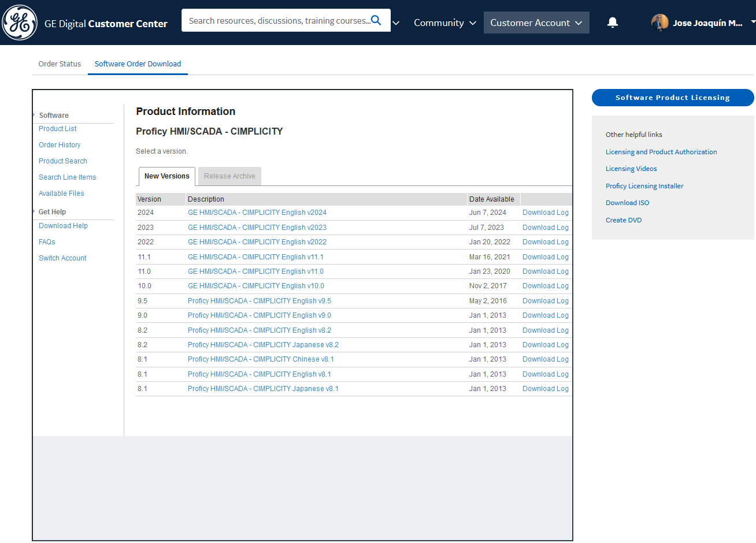Click Download Log for version 2022
The width and height of the screenshot is (756, 543).
coord(546,242)
